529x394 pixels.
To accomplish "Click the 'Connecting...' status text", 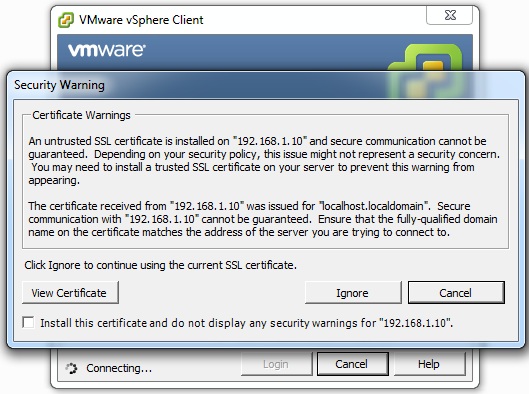I will pyautogui.click(x=119, y=368).
